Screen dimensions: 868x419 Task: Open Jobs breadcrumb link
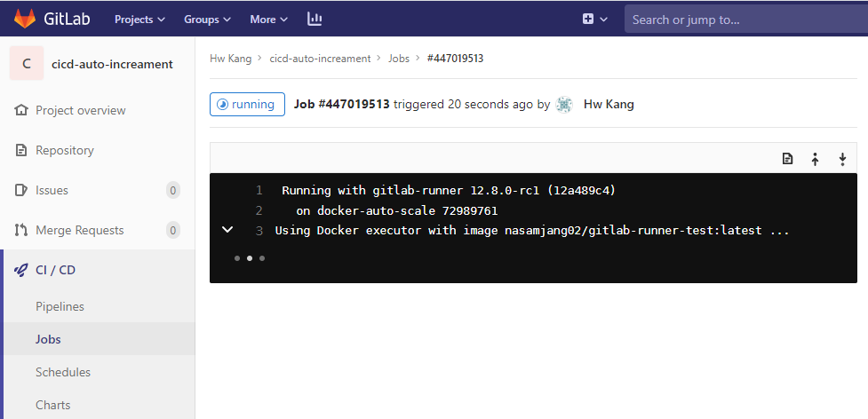[x=399, y=58]
